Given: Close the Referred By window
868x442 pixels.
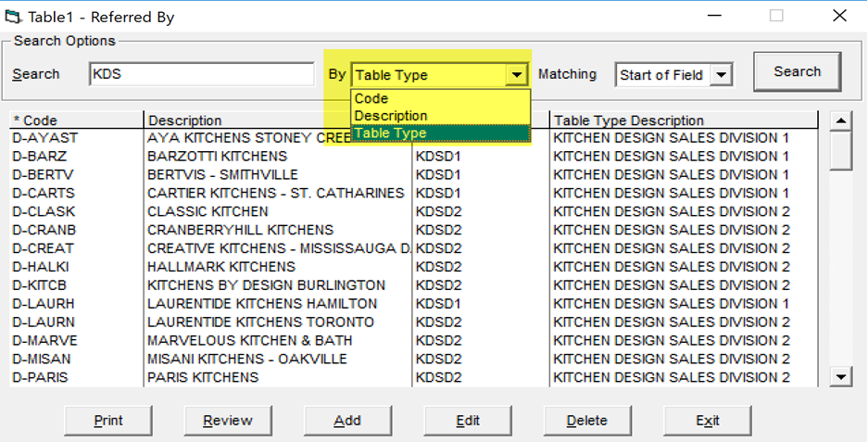Looking at the screenshot, I should (840, 16).
